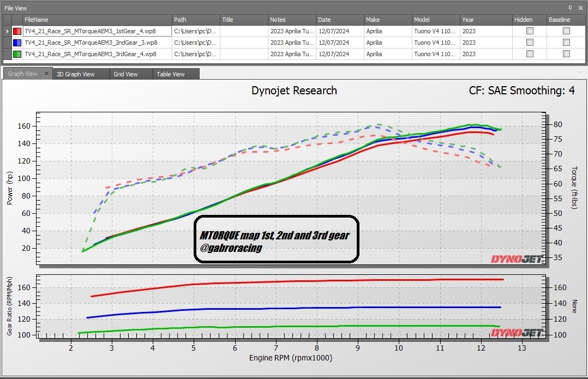Pin the File View panel
The image size is (588, 379).
tap(570, 8)
